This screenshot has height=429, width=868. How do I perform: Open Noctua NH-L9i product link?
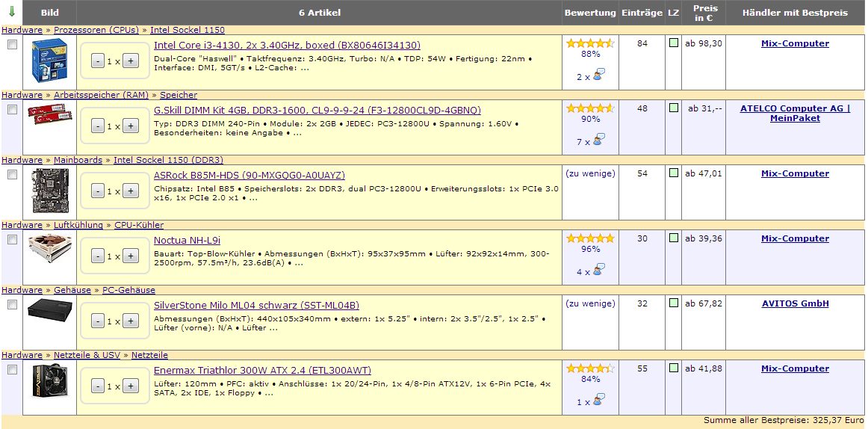tap(187, 240)
